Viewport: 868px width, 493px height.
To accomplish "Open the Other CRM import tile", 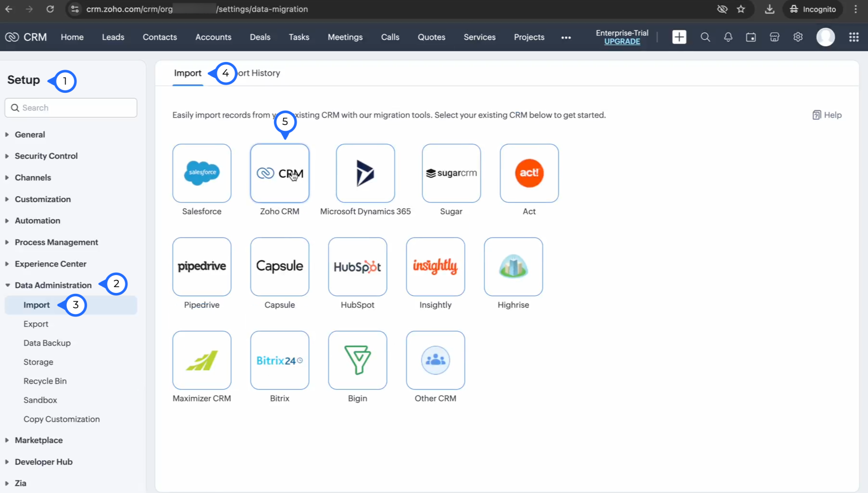I will coord(436,360).
